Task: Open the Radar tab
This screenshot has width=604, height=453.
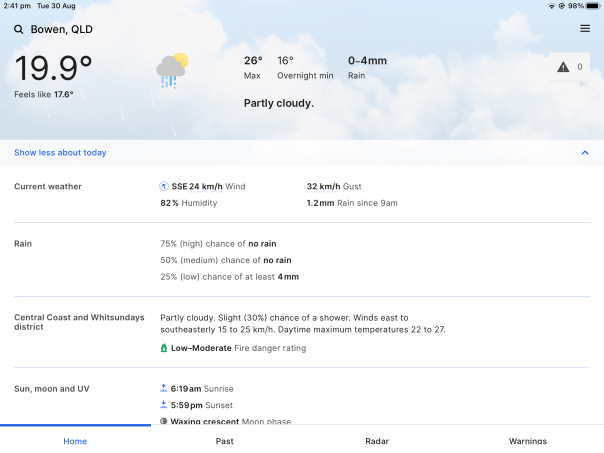Action: click(x=377, y=441)
